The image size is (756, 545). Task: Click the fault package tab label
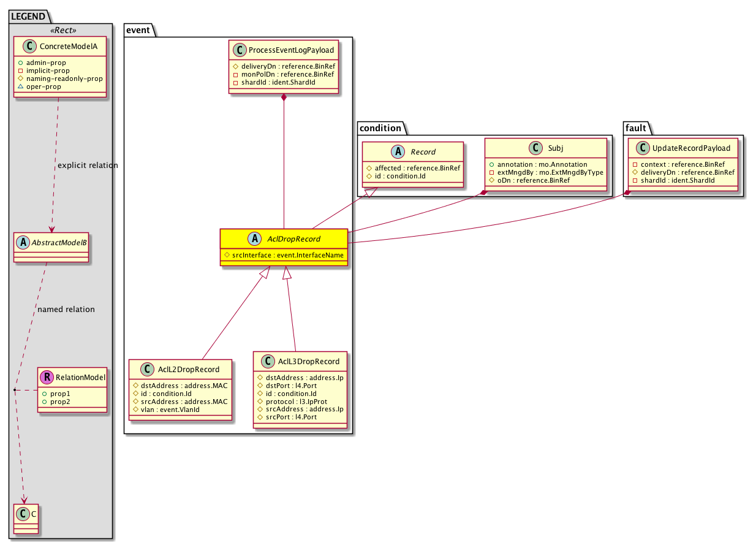(635, 128)
